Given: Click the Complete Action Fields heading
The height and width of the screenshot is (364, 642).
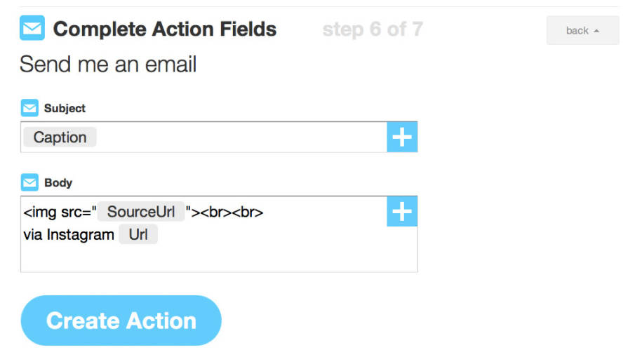Looking at the screenshot, I should (x=165, y=29).
